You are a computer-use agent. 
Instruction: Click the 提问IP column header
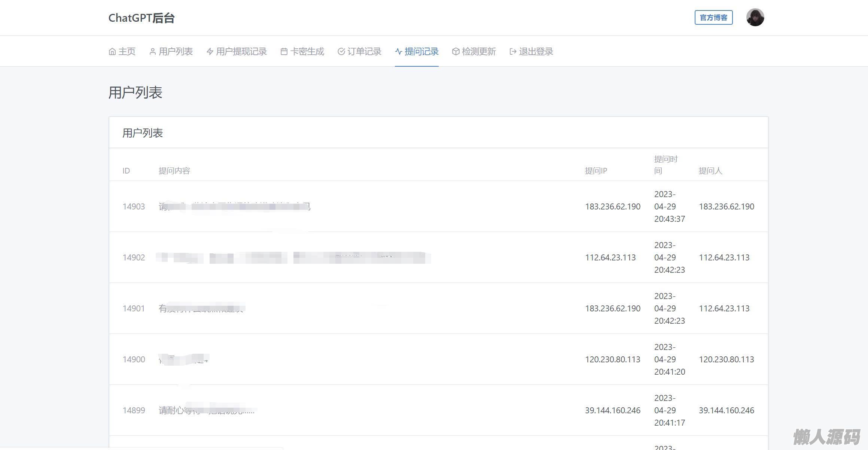pyautogui.click(x=596, y=171)
